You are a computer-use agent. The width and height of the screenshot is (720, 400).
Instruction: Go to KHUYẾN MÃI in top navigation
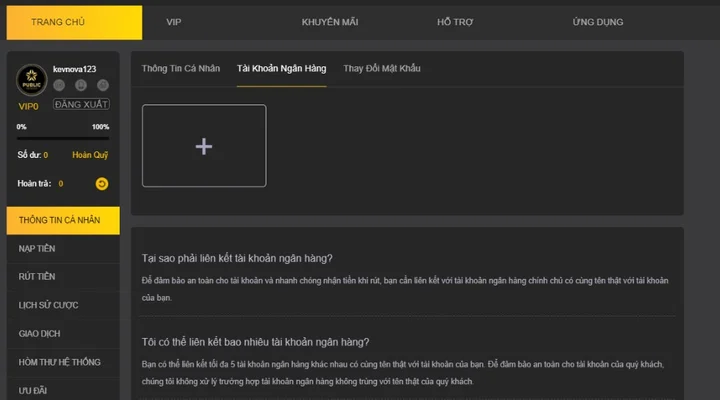(330, 22)
